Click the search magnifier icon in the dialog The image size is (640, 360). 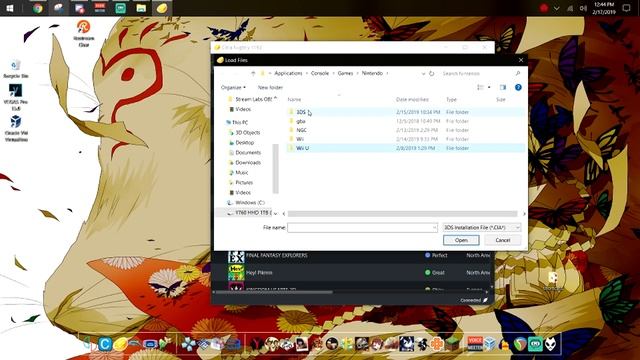518,73
